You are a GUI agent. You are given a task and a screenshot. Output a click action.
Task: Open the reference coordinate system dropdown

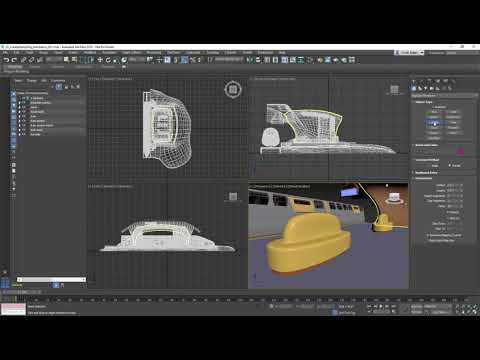137,60
